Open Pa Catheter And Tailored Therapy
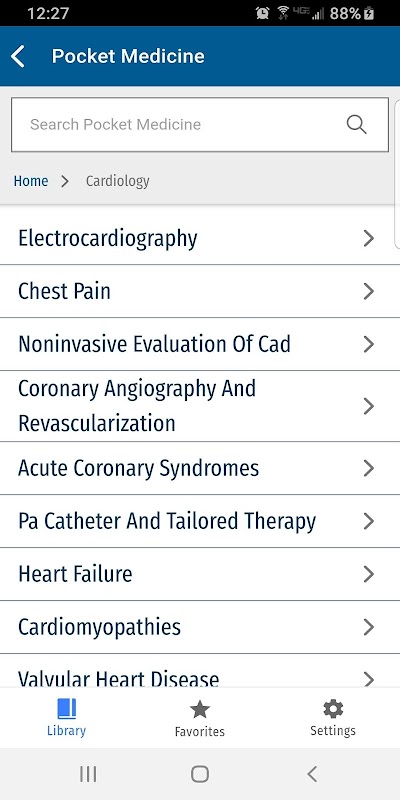400x800 pixels. point(200,521)
